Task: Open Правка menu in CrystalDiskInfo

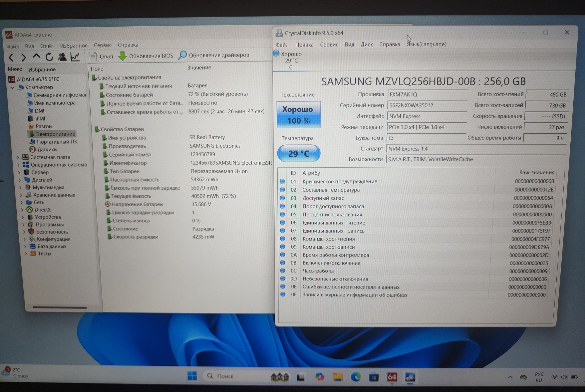Action: pyautogui.click(x=304, y=44)
